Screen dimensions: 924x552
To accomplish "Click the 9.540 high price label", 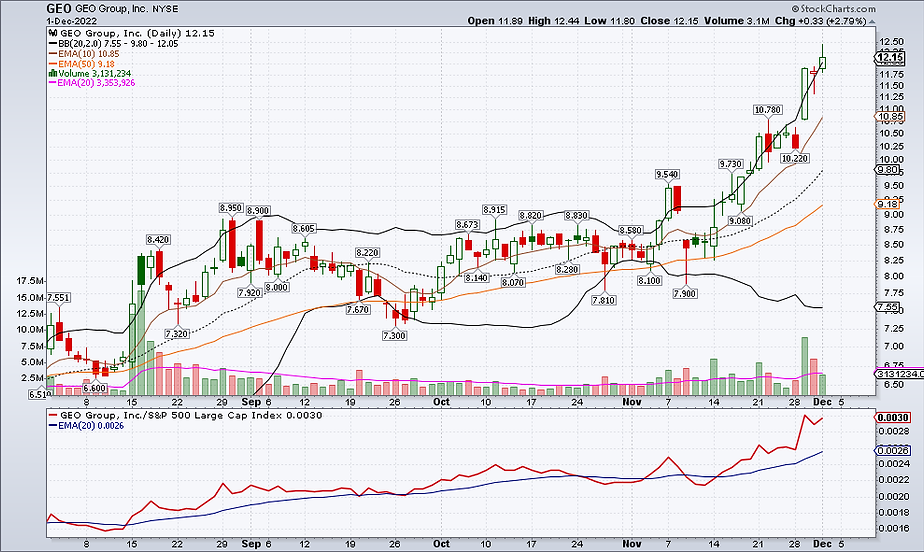I will (x=667, y=174).
